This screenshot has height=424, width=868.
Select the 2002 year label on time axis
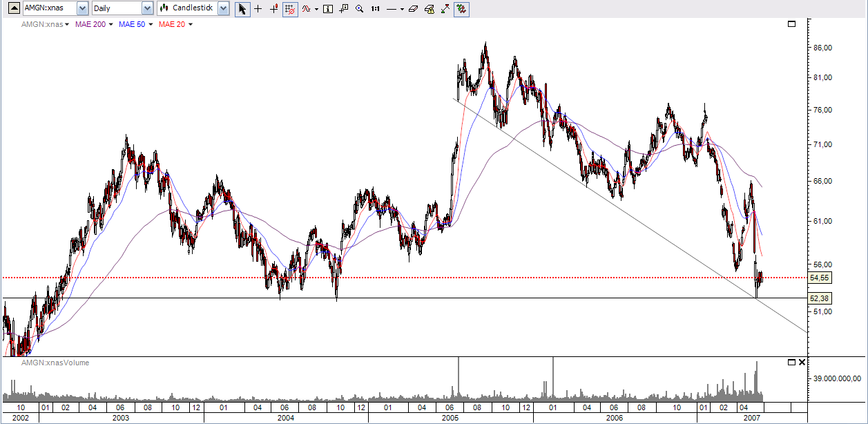pos(20,418)
